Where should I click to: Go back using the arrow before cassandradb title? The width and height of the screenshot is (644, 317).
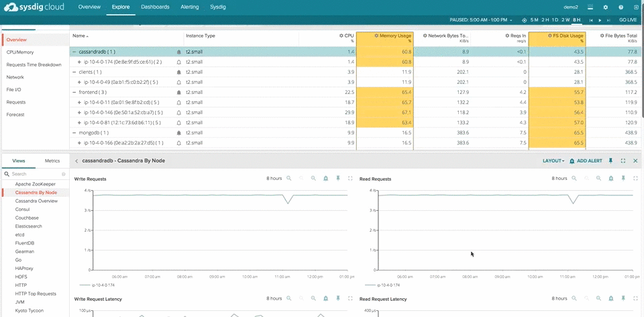tap(76, 161)
